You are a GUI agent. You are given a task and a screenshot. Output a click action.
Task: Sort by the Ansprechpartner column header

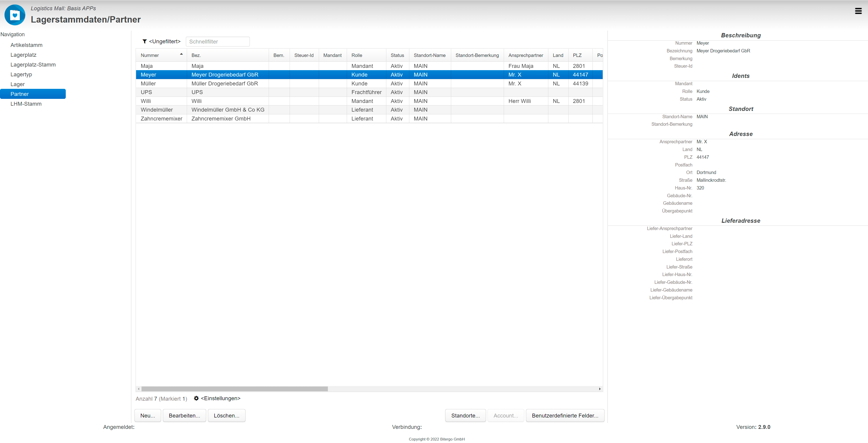coord(526,55)
